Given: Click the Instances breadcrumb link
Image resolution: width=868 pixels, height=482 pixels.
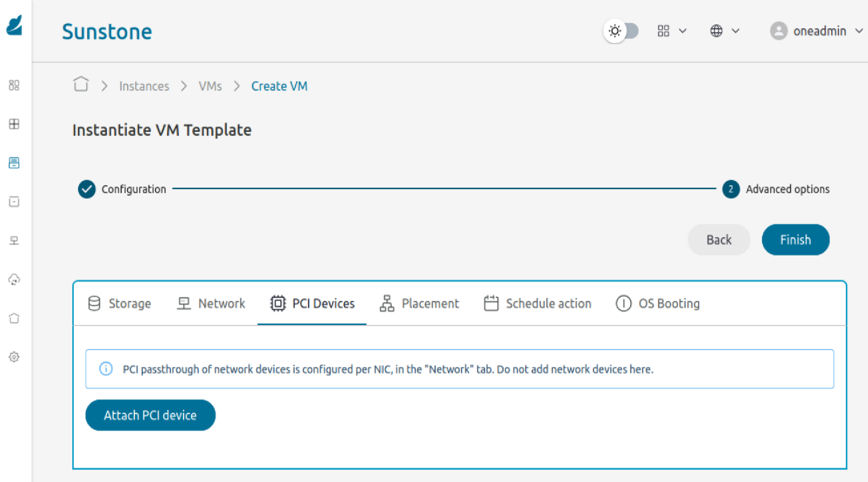Looking at the screenshot, I should click(x=144, y=86).
